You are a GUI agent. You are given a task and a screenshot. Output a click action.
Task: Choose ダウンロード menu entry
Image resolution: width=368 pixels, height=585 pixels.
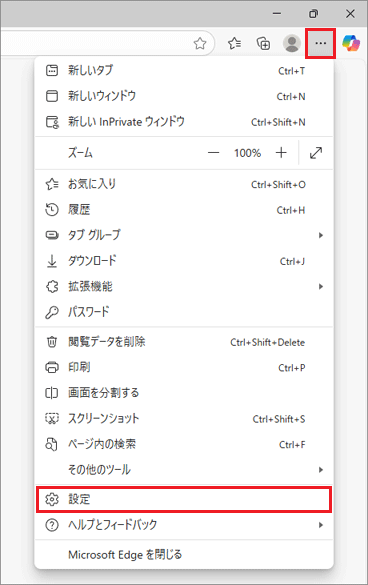point(184,261)
